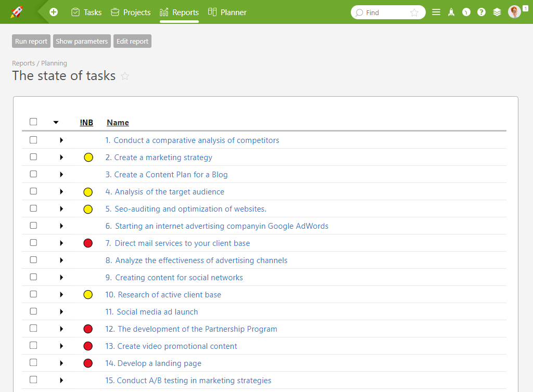Click the magnifier icon in Find box
Screen dimensions: 533x392
tap(359, 12)
